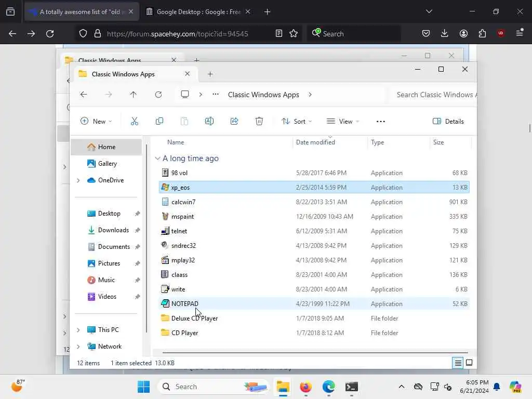Screen dimensions: 532x399
Task: Switch to details list view icon in status bar
Action: [x=458, y=363]
